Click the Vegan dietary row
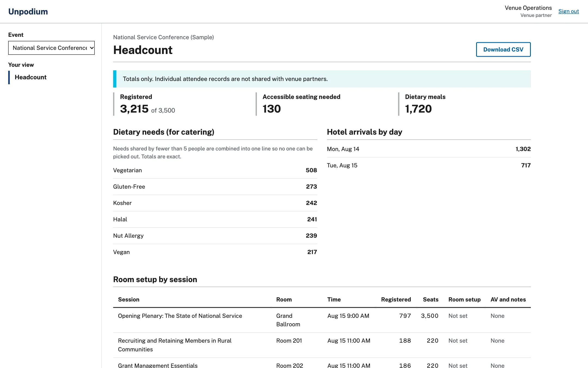The height and width of the screenshot is (368, 588). [x=215, y=252]
